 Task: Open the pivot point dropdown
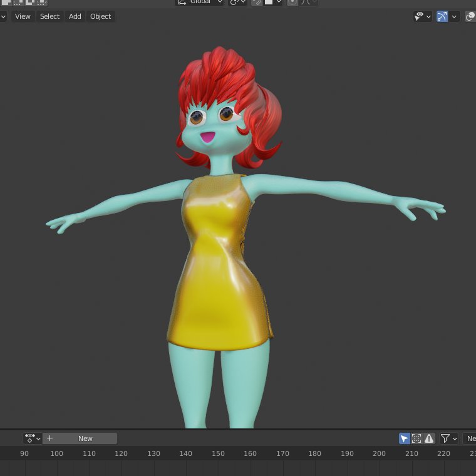pos(237,2)
